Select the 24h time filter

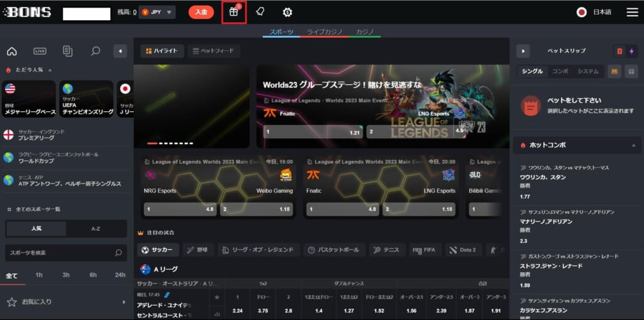120,275
